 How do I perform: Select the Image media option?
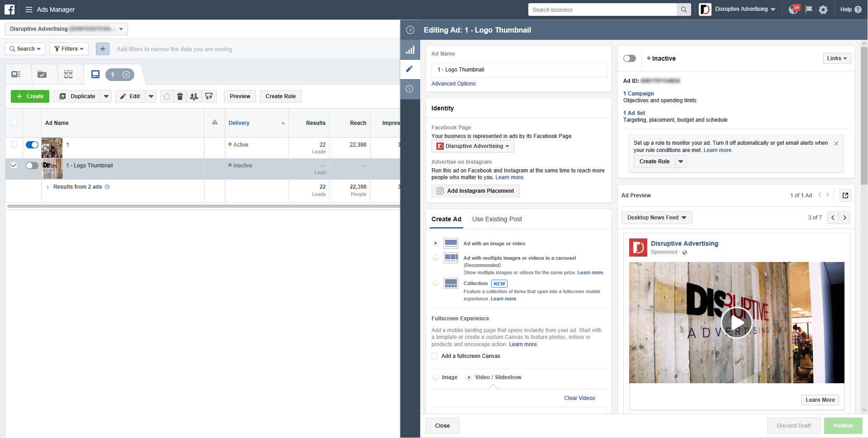(436, 377)
